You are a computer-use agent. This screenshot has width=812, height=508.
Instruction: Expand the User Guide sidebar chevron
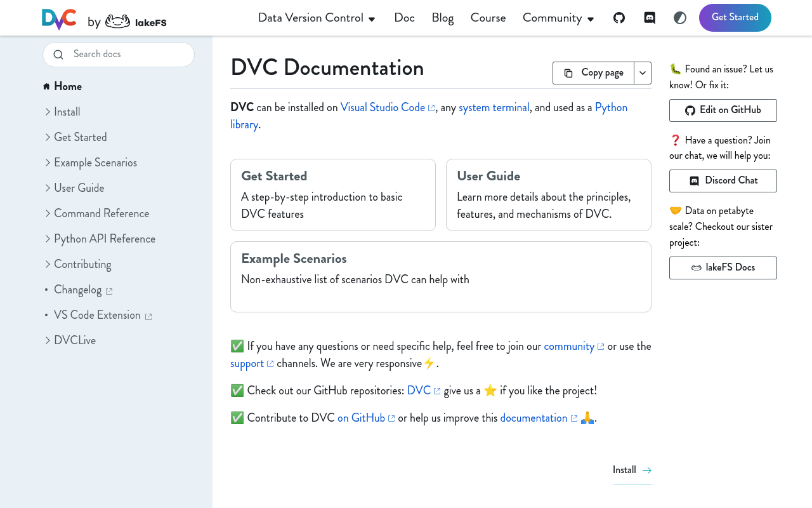[48, 188]
